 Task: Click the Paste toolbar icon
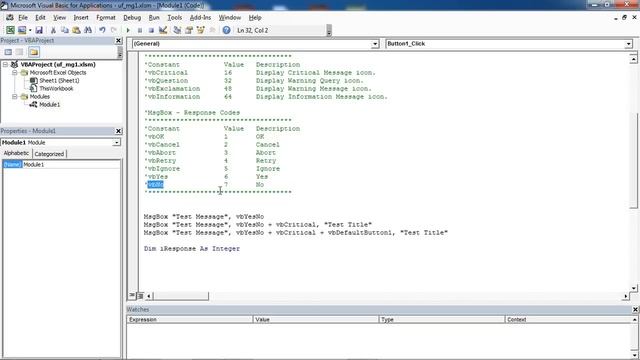click(76, 30)
